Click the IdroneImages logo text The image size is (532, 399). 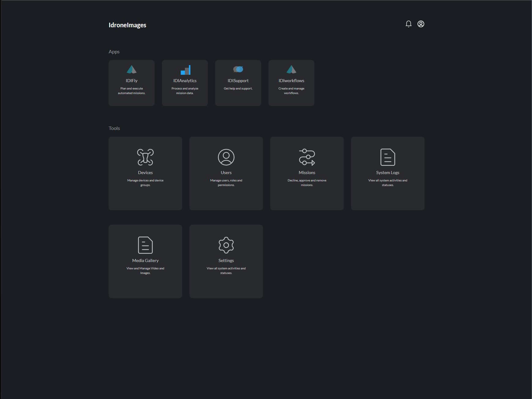tap(127, 25)
